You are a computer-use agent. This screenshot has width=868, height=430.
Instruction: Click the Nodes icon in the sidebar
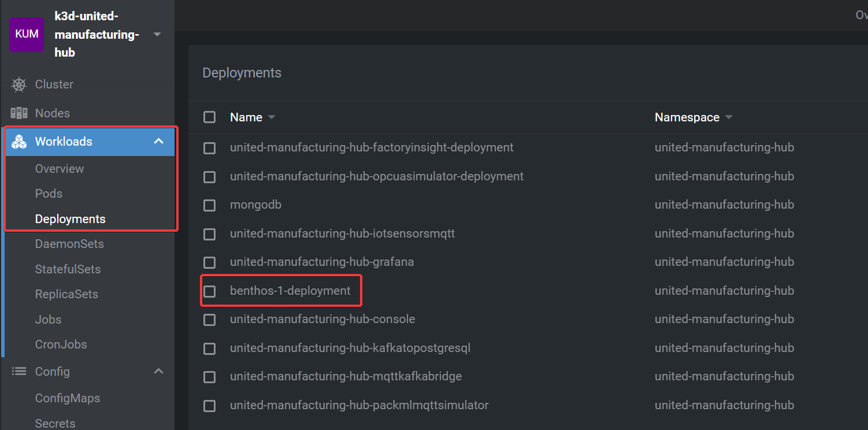[x=20, y=113]
